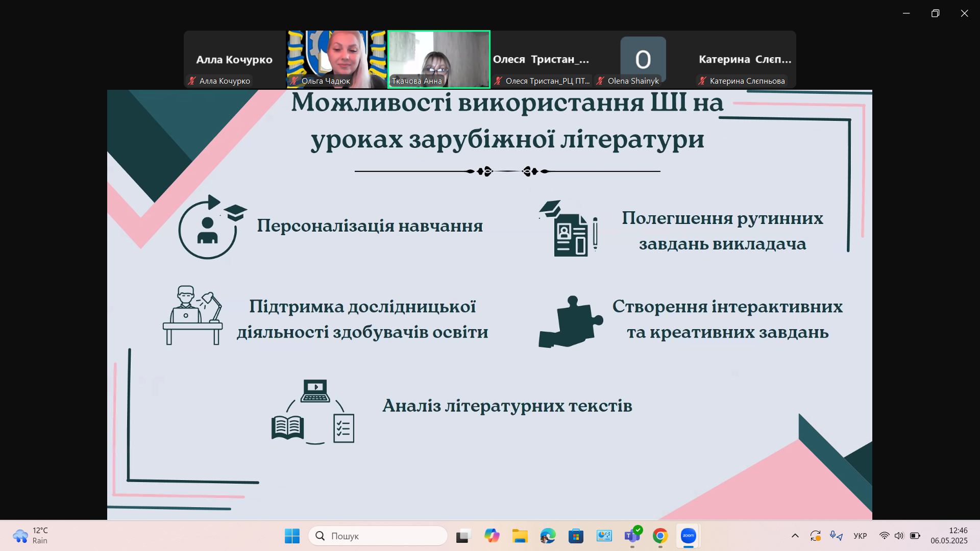The height and width of the screenshot is (551, 980).
Task: Open Google Chrome from taskbar
Action: pyautogui.click(x=660, y=536)
